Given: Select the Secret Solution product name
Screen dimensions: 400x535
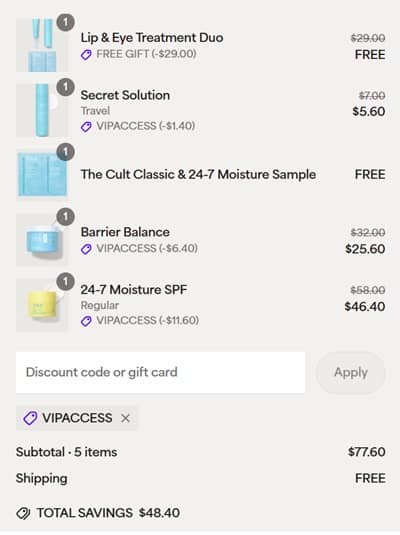Looking at the screenshot, I should (125, 95).
